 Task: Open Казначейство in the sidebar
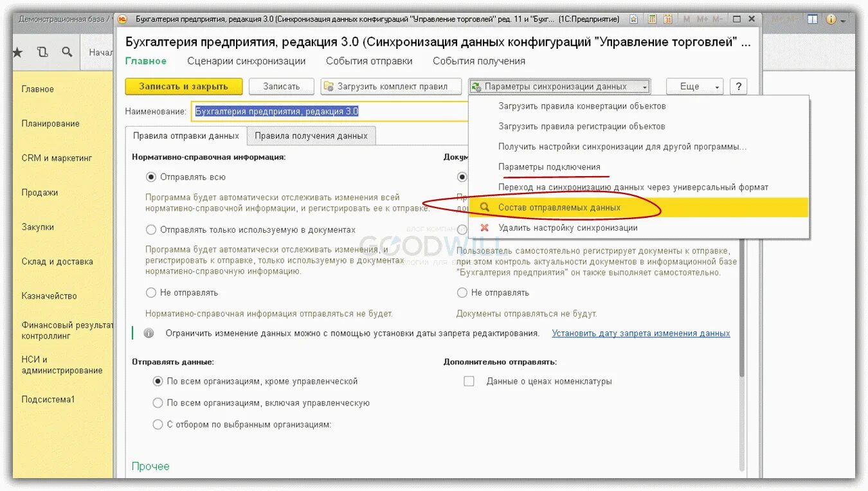coord(50,296)
